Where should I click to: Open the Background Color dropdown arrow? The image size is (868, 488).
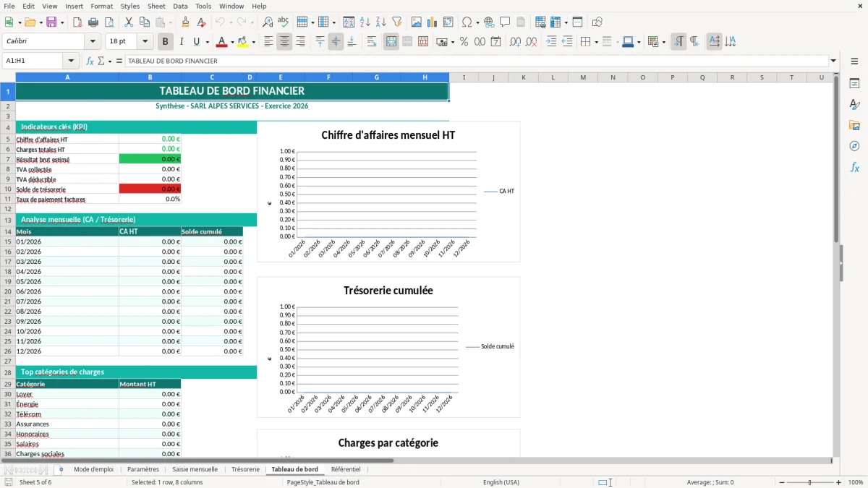pos(253,42)
